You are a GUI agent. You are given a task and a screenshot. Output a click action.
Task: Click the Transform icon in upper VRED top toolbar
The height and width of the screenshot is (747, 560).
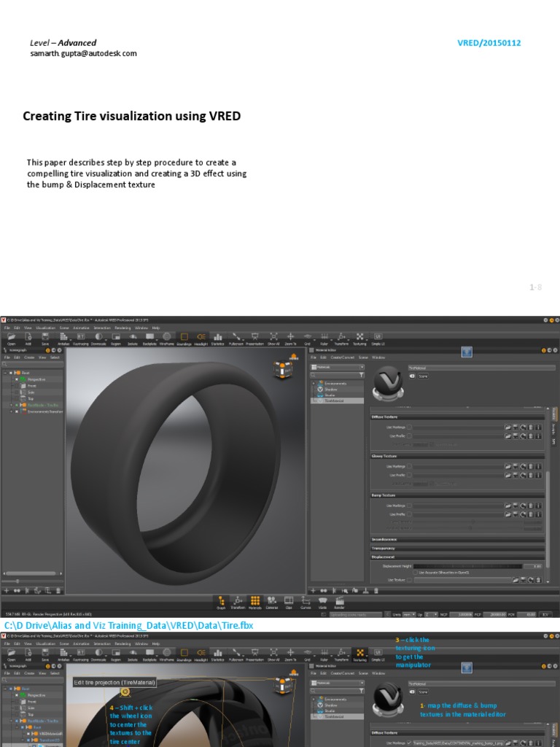coord(341,338)
